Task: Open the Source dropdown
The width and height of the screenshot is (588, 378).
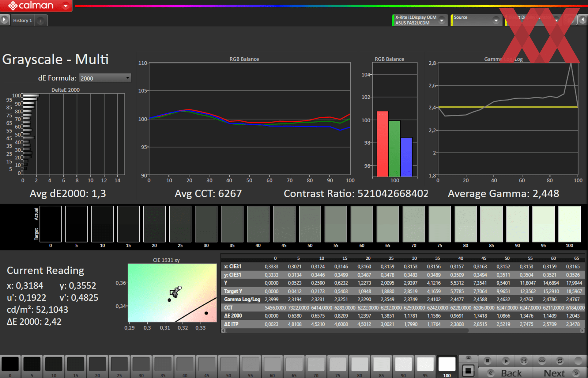Action: pyautogui.click(x=496, y=20)
